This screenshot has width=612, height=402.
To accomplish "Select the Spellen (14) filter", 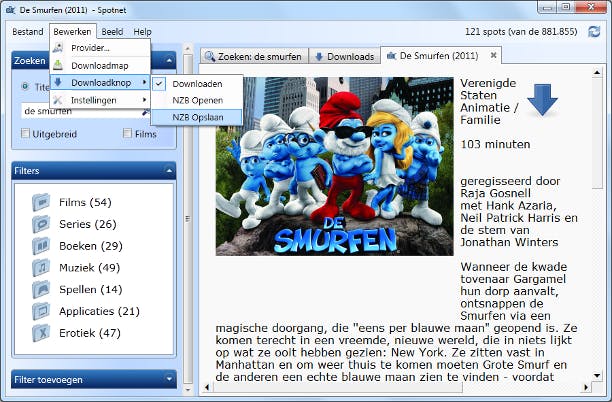I will [x=91, y=290].
